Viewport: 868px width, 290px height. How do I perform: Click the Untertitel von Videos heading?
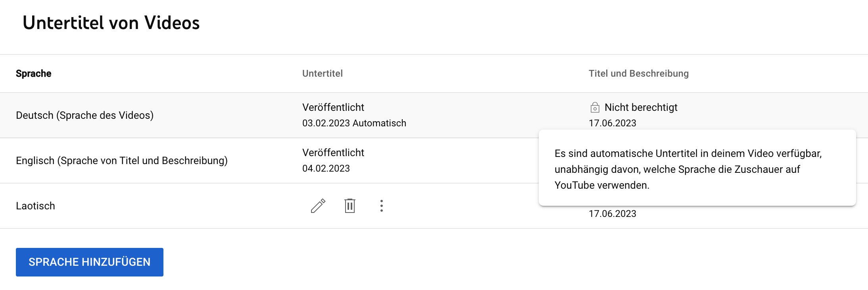click(111, 23)
